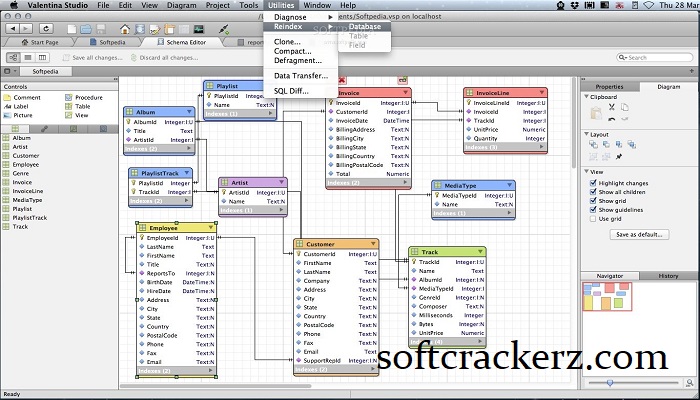Screen dimensions: 700x400
Task: Toggle the Show guidelines checkbox
Action: click(x=593, y=210)
